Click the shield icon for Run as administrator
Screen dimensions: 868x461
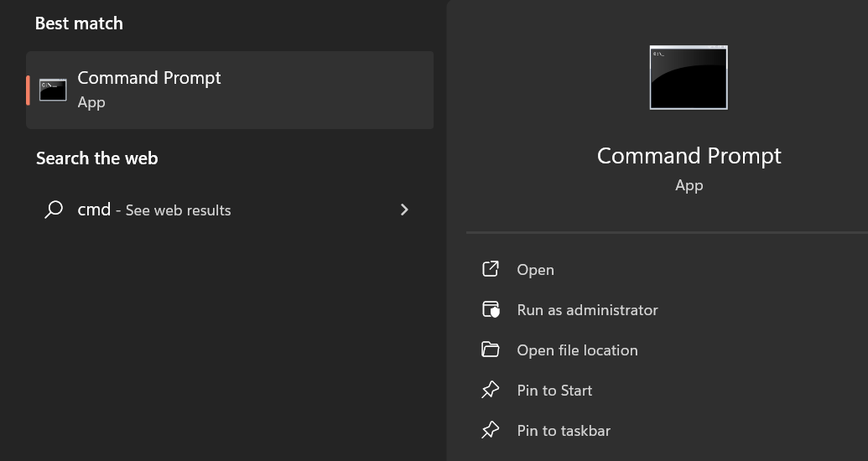491,309
